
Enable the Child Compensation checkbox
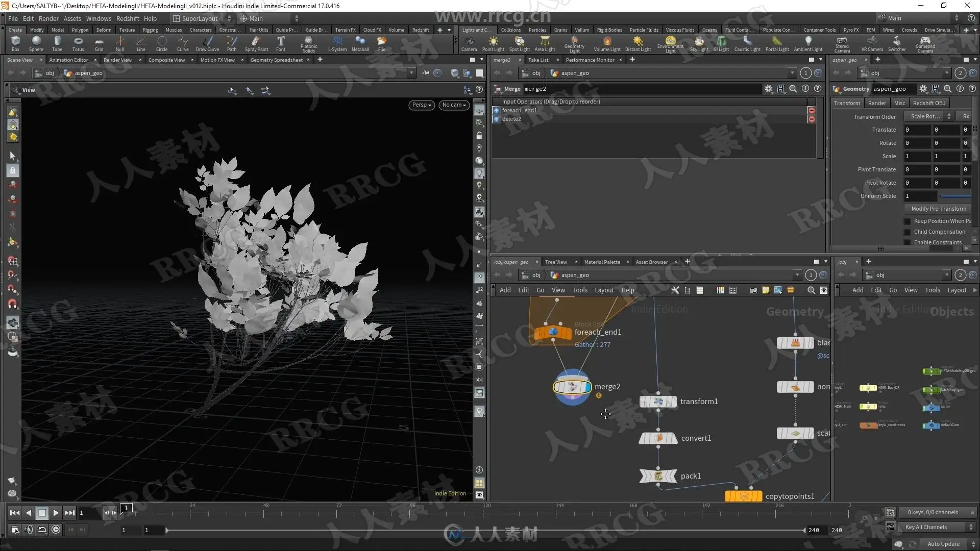click(907, 232)
